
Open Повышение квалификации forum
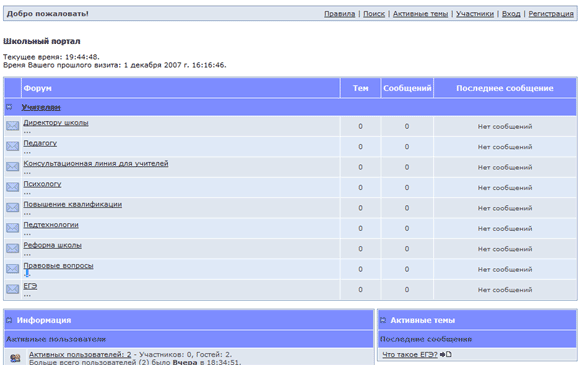click(x=72, y=204)
